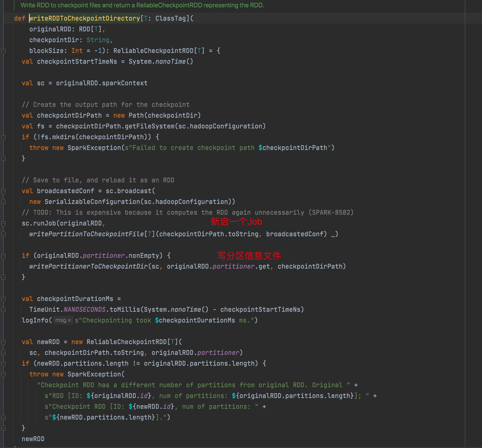Viewport: 482px width, 448px height.
Task: Collapse the writeRDDToCheckpointDirectory method body fold marker
Action: click(3, 51)
